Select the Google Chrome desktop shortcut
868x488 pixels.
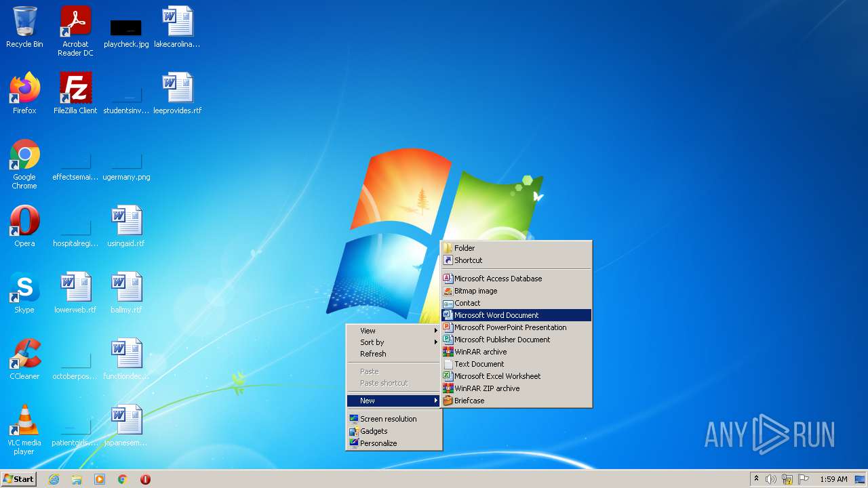tap(24, 164)
